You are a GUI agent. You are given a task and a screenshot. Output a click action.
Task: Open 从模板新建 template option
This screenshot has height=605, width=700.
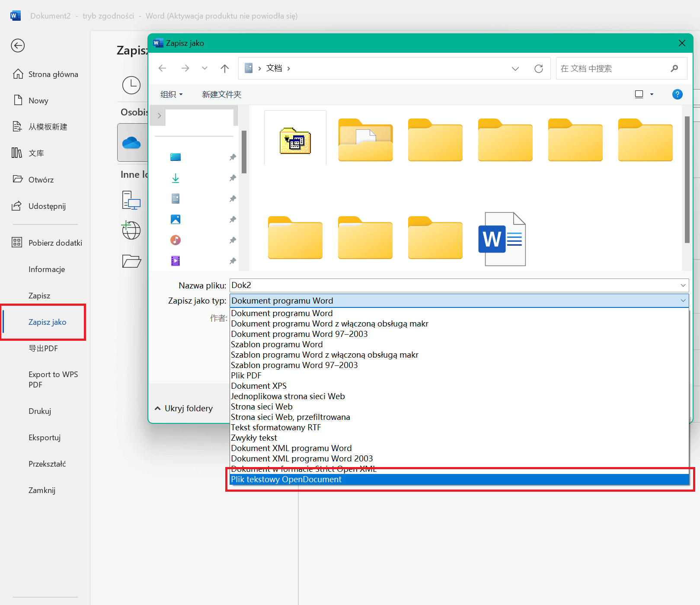[x=40, y=127]
